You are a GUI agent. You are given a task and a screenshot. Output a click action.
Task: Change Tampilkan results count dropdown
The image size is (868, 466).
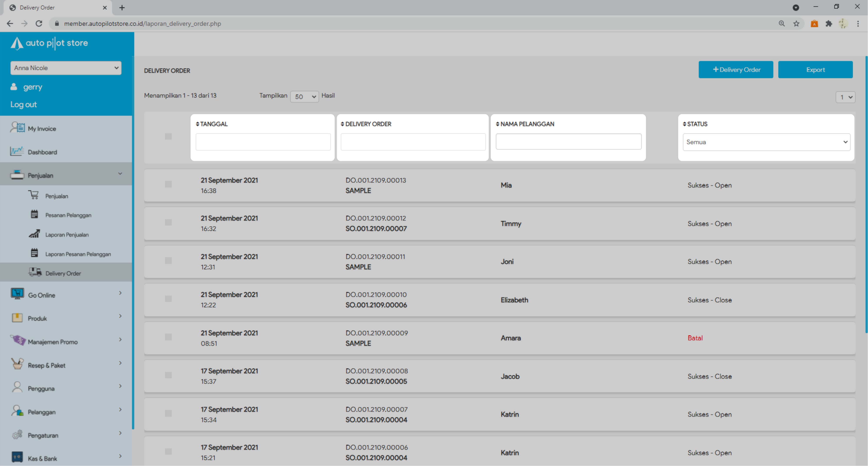pyautogui.click(x=304, y=97)
